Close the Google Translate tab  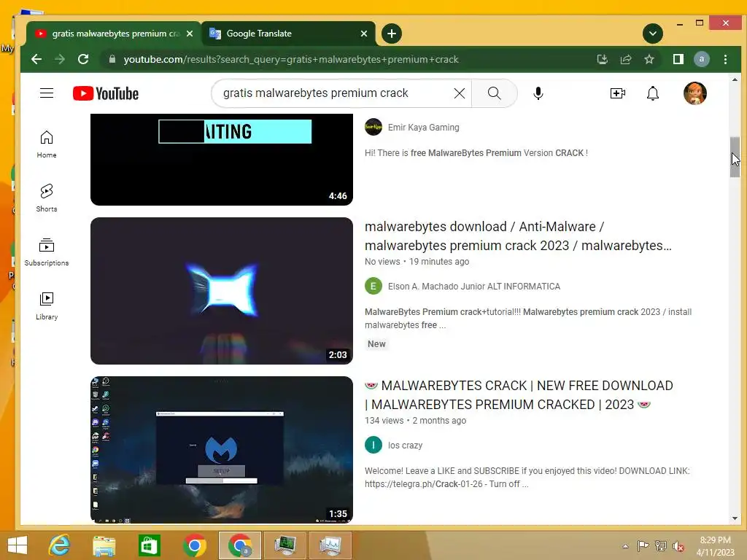(364, 34)
